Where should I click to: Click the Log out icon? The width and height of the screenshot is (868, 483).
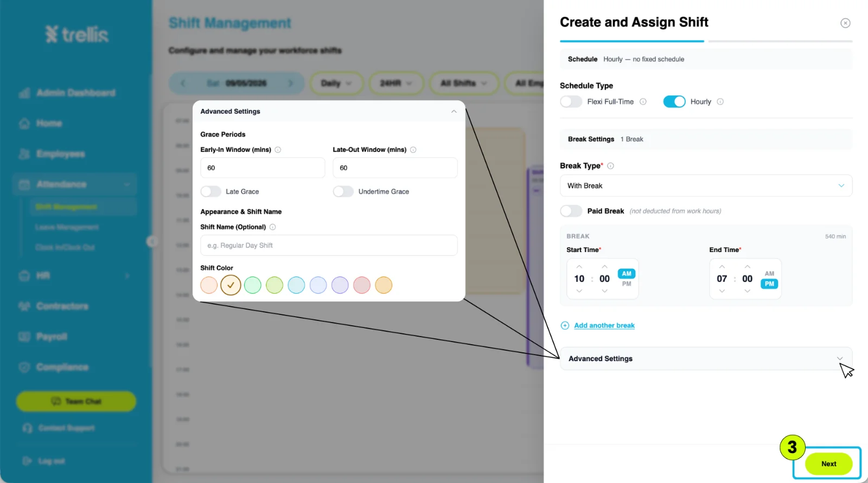[27, 461]
